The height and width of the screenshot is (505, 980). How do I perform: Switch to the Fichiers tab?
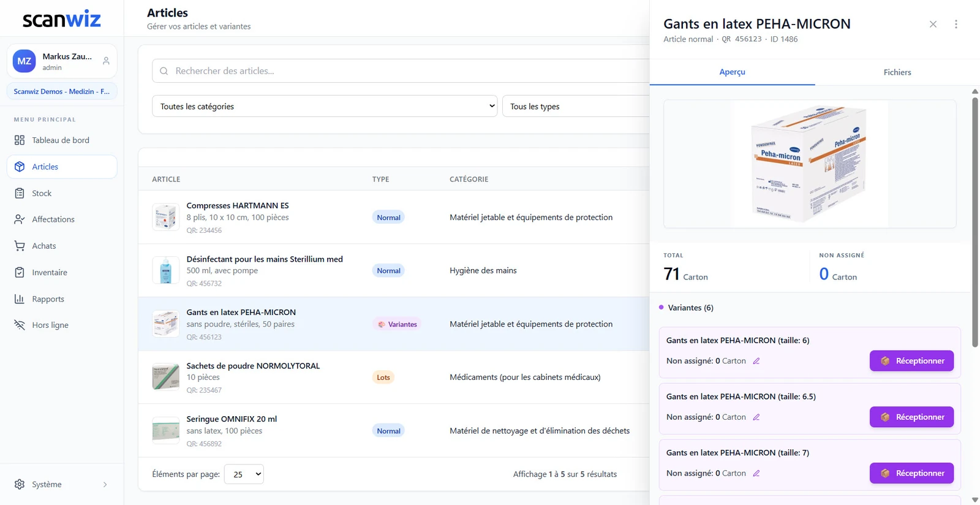pos(897,72)
